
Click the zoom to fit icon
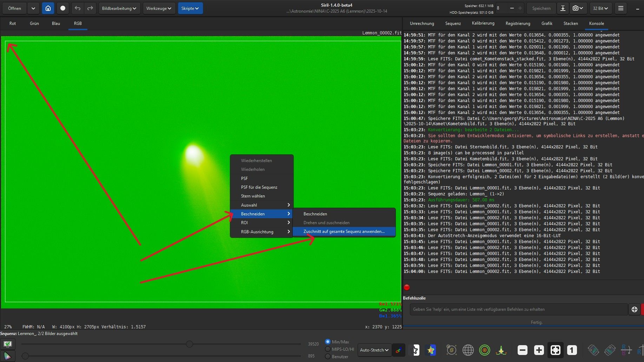click(555, 350)
